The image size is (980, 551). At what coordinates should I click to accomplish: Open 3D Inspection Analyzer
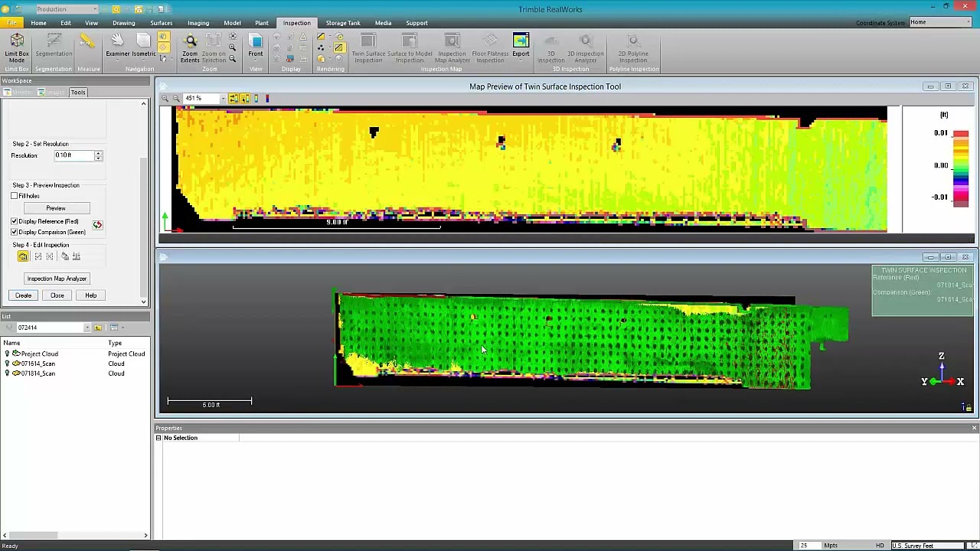pos(586,47)
